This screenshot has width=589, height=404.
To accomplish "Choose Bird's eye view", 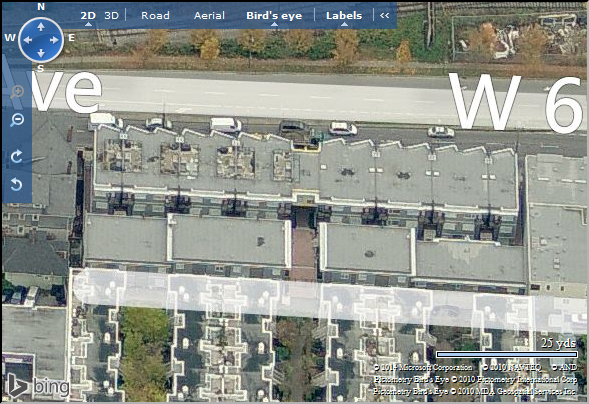I will (274, 15).
